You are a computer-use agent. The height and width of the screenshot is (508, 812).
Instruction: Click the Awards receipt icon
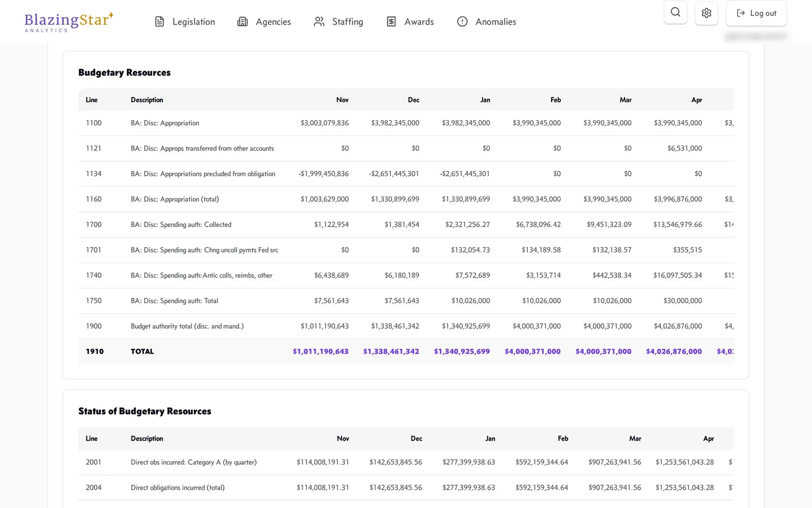coord(391,21)
